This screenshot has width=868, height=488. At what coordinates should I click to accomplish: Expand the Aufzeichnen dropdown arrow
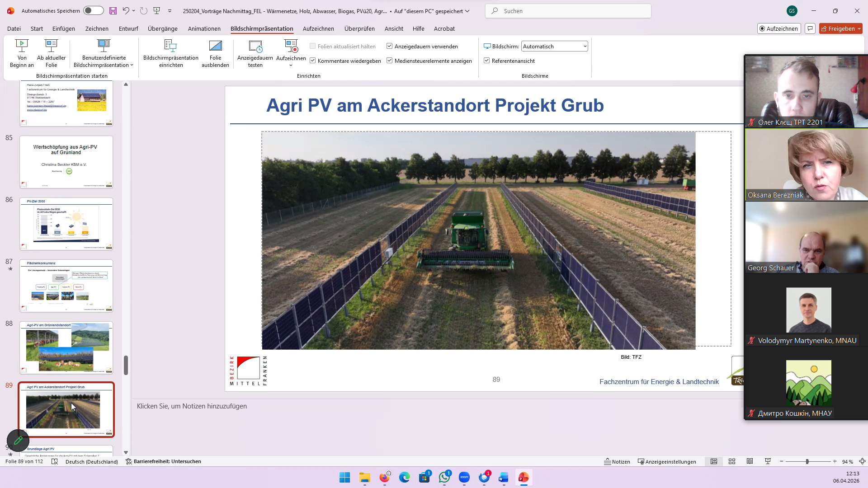(291, 66)
